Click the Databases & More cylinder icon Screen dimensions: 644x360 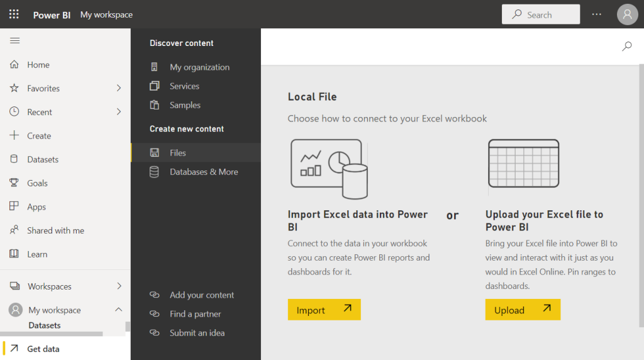click(155, 172)
